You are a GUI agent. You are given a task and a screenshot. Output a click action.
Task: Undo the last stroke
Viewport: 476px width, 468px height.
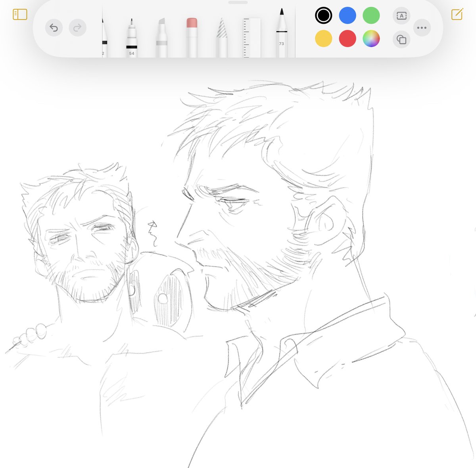(54, 28)
